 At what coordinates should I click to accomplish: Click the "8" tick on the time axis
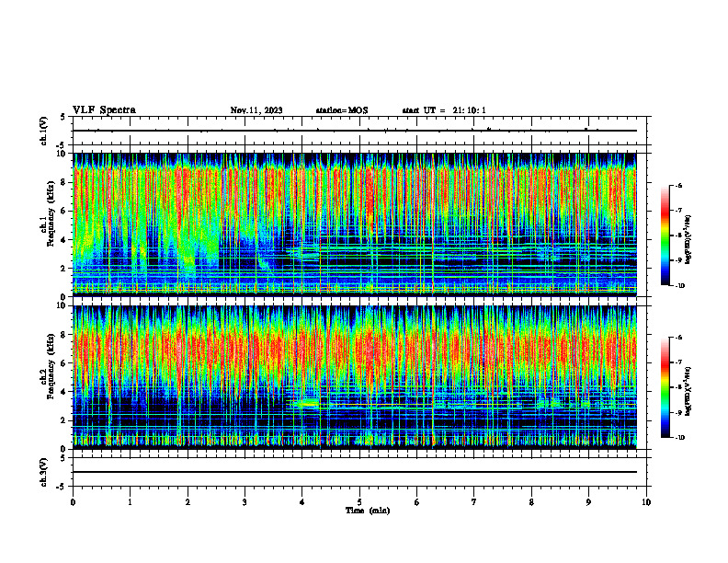(531, 502)
